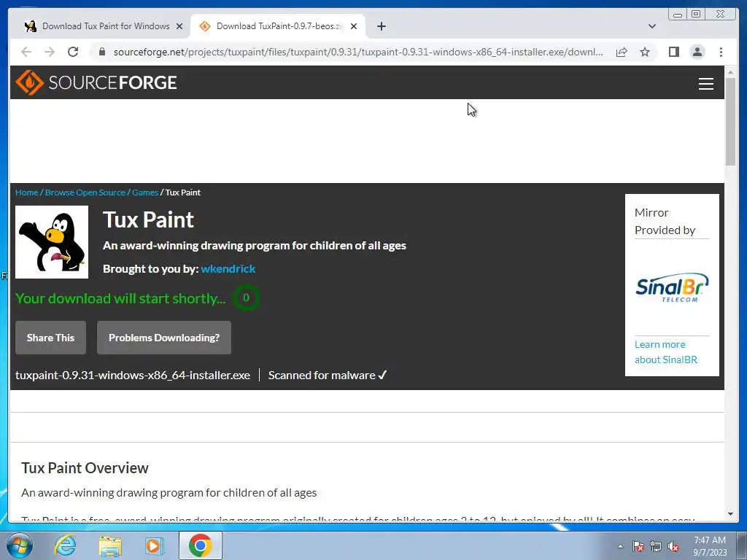The image size is (747, 560).
Task: Click the page scroll-up arrow
Action: coord(730,72)
